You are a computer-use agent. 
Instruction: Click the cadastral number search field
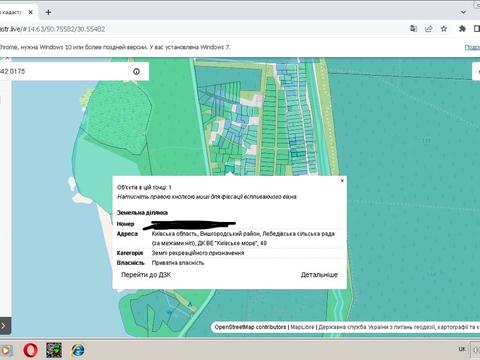[x=63, y=71]
